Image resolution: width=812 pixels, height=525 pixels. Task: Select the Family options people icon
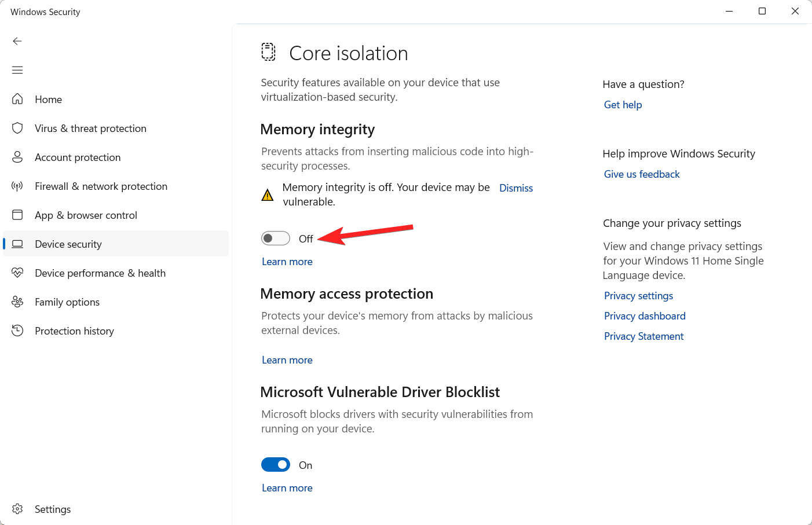click(17, 302)
